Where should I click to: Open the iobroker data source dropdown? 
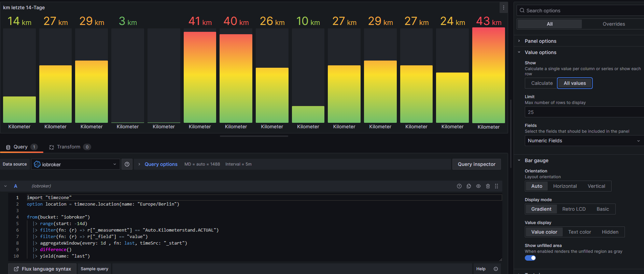click(75, 164)
